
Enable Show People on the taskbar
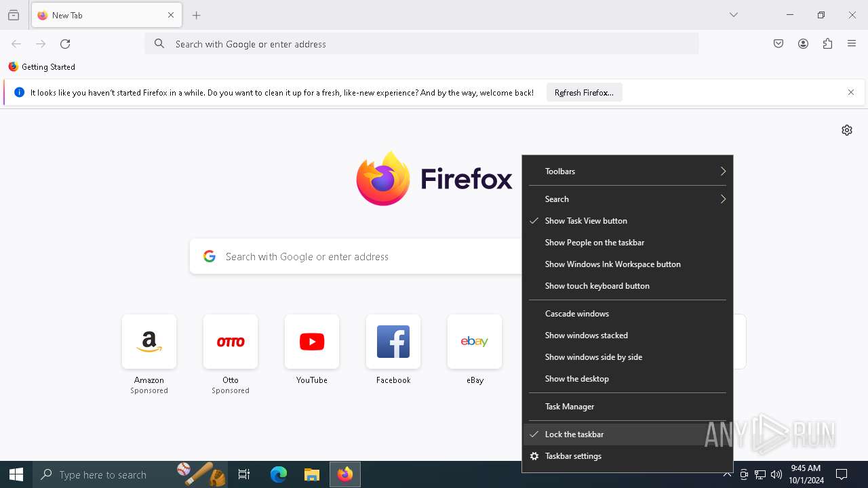click(627, 243)
